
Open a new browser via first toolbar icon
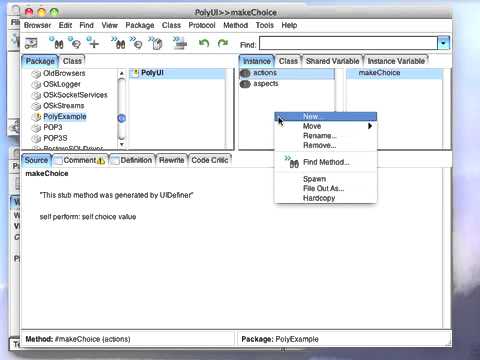tap(31, 43)
